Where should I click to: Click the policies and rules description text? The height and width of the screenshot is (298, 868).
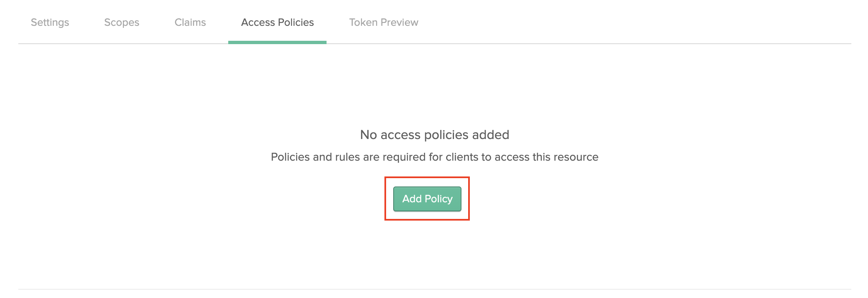pyautogui.click(x=434, y=157)
